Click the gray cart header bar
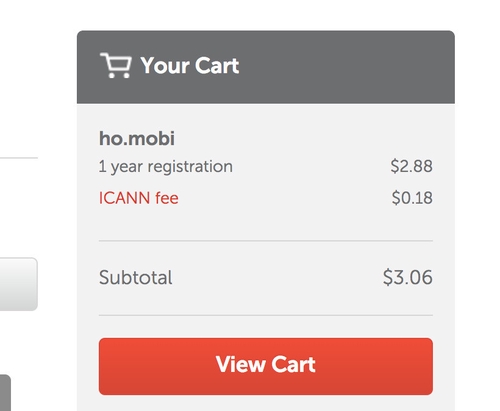The width and height of the screenshot is (500, 411). [x=266, y=67]
